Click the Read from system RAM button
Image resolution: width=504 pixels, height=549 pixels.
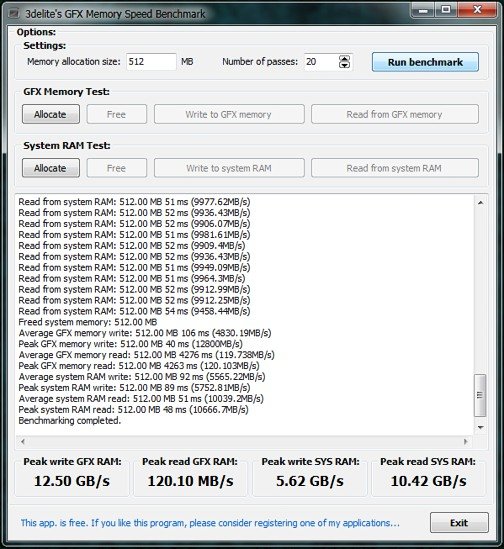point(395,168)
